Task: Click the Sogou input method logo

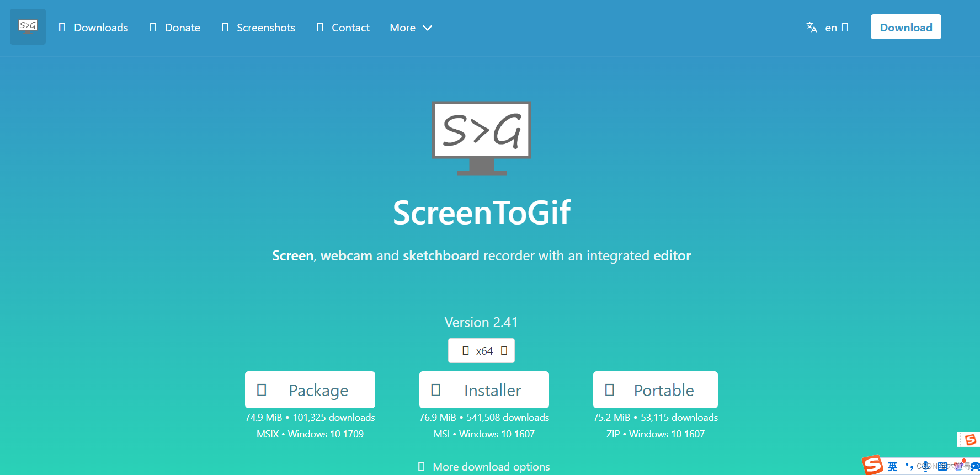Action: pos(872,465)
